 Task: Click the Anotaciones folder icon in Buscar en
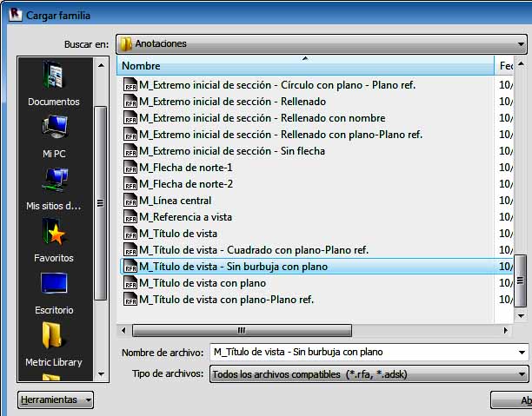126,44
